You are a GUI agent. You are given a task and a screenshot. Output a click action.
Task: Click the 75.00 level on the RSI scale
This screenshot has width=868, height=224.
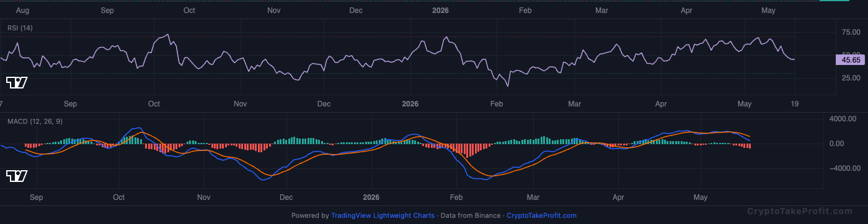850,33
